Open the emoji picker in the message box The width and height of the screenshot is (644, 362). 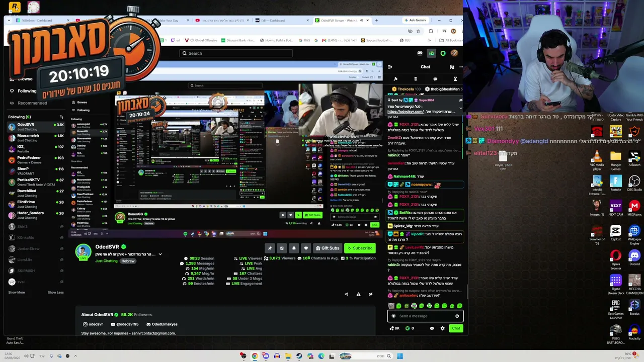coord(457,316)
